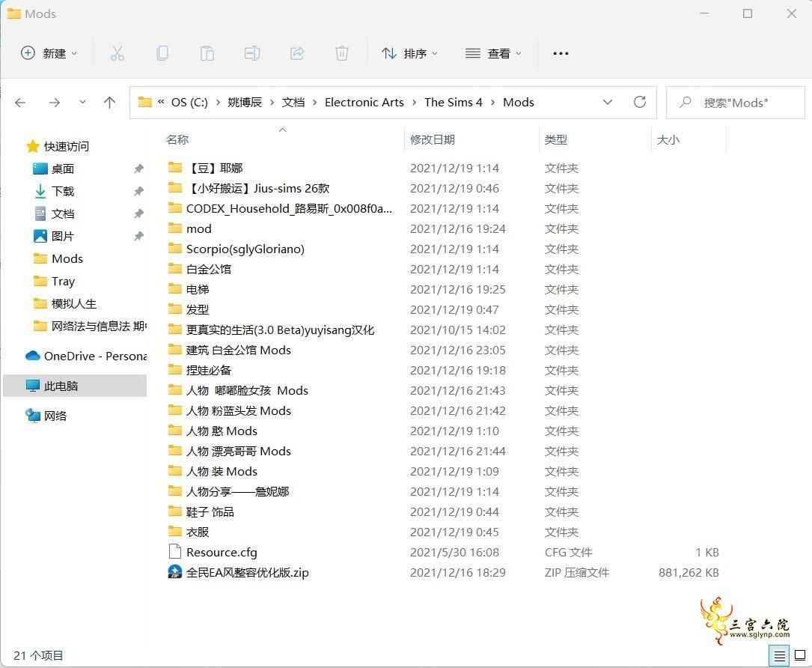Select the 白金公馆 folder
This screenshot has height=668, width=812.
[199, 269]
